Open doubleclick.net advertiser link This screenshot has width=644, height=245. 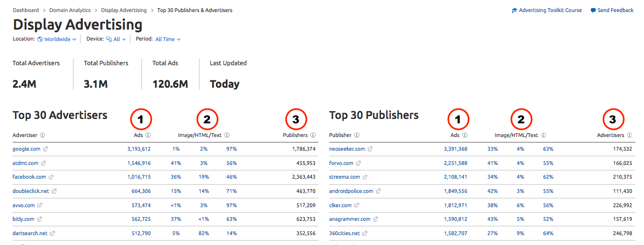click(31, 191)
